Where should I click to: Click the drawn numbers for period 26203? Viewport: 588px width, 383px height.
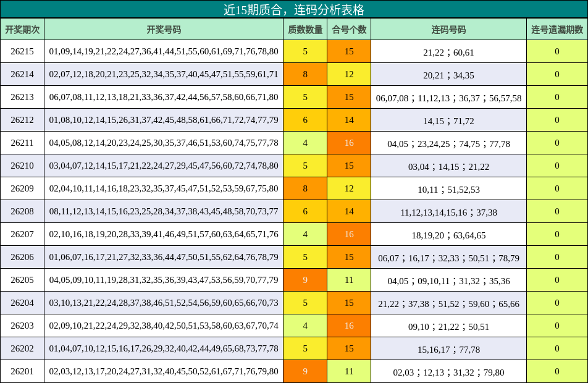(x=164, y=326)
